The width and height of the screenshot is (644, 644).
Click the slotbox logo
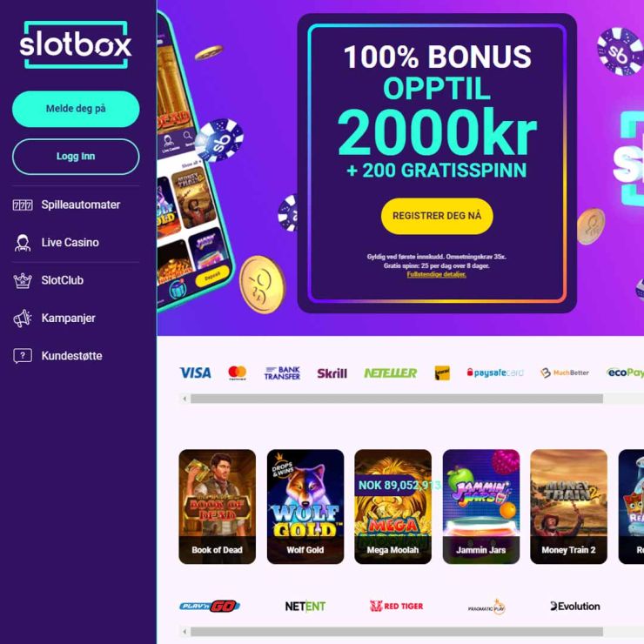[76, 44]
